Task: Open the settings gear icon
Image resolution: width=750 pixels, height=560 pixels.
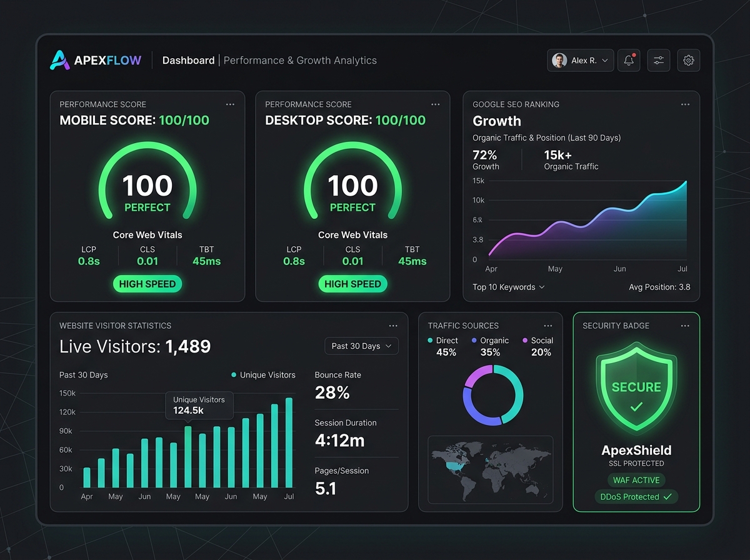Action: click(x=689, y=61)
